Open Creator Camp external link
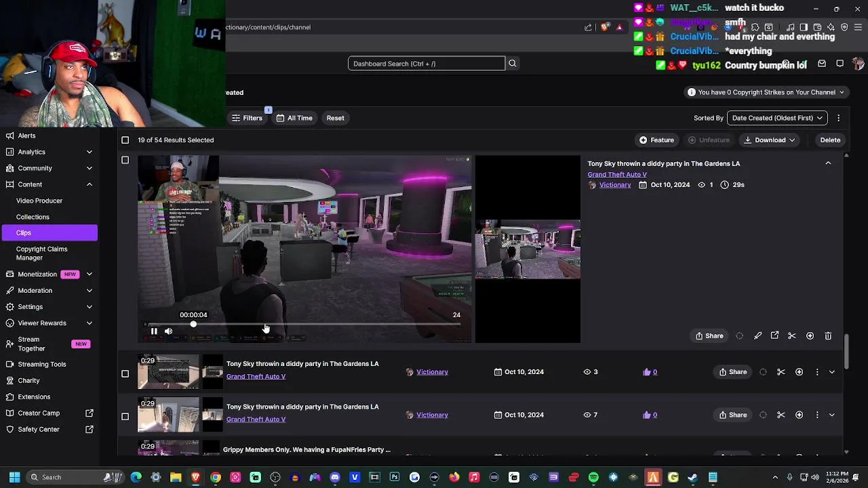Viewport: 868px width, 488px height. [x=89, y=413]
